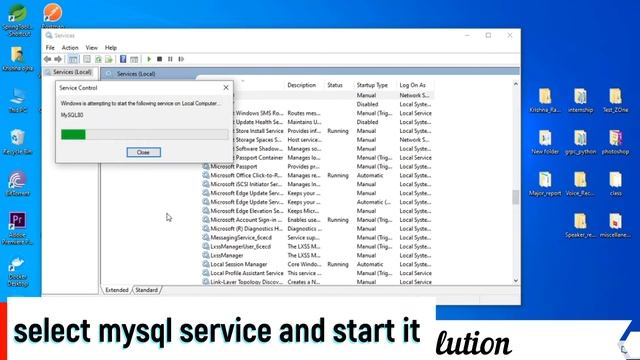Click the Export List toolbar icon
The height and width of the screenshot is (360, 640).
coord(109,59)
